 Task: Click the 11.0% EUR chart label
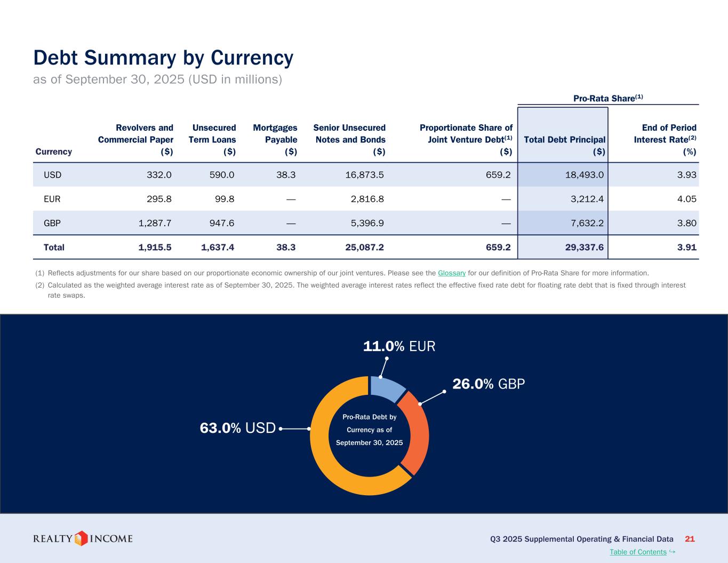(x=399, y=346)
